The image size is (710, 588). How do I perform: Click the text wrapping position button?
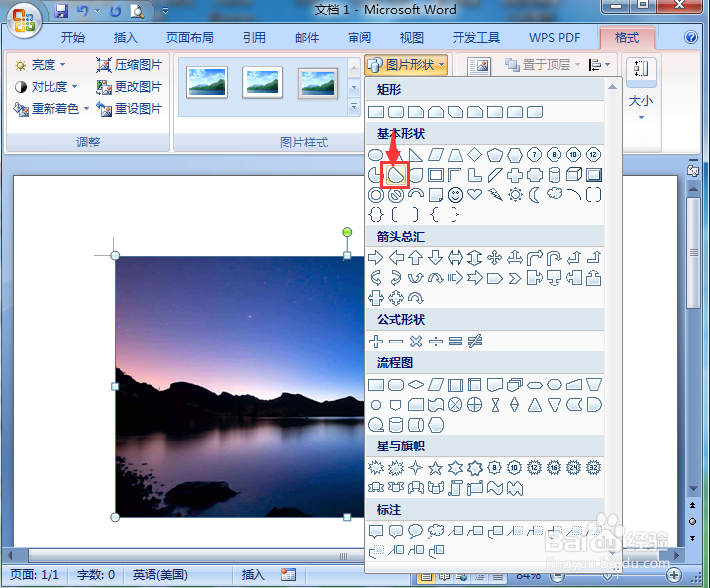pos(479,66)
